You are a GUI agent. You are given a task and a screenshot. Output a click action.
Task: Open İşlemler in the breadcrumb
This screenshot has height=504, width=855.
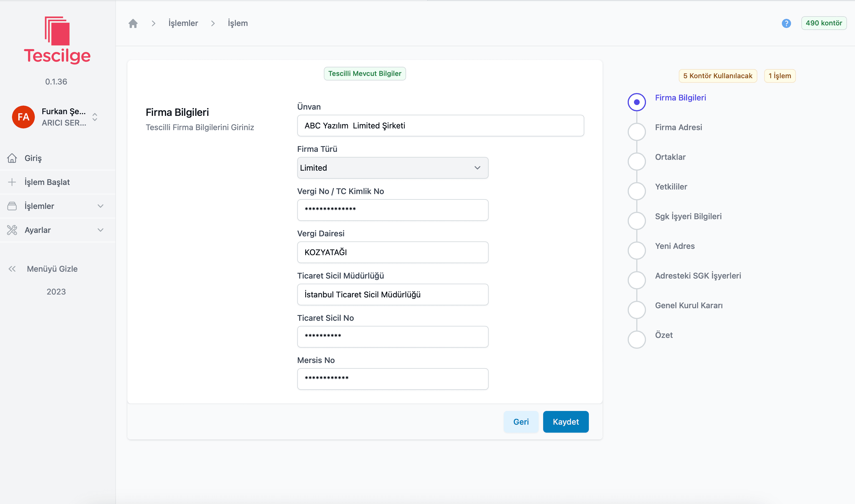(x=183, y=23)
